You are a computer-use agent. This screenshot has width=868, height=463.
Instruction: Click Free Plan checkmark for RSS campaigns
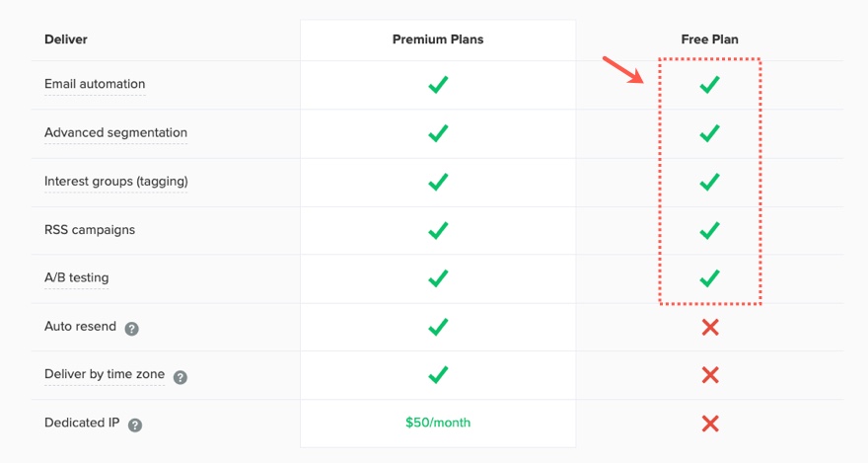click(709, 230)
